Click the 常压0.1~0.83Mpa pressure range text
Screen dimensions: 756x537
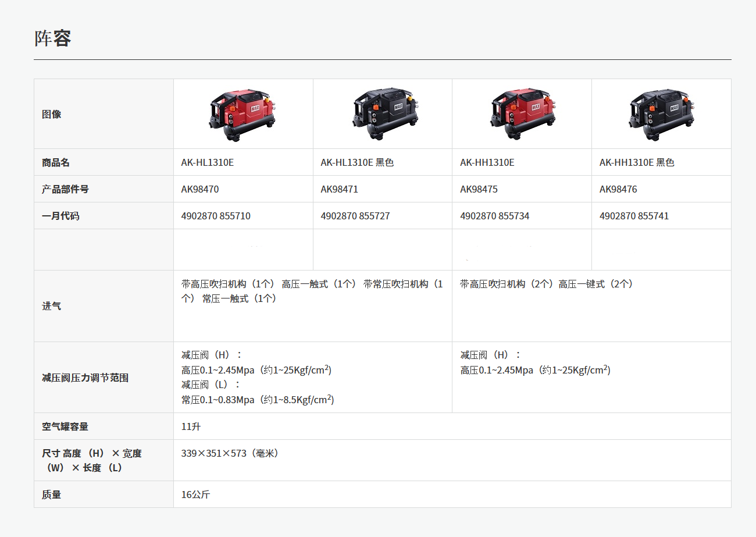[x=258, y=400]
